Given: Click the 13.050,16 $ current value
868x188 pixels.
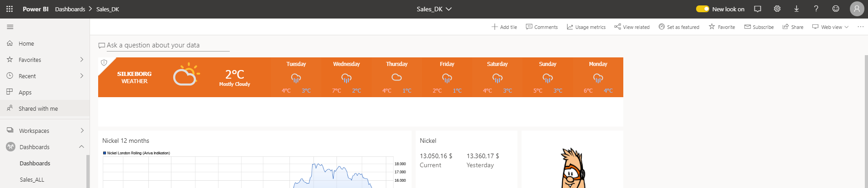Looking at the screenshot, I should (436, 156).
